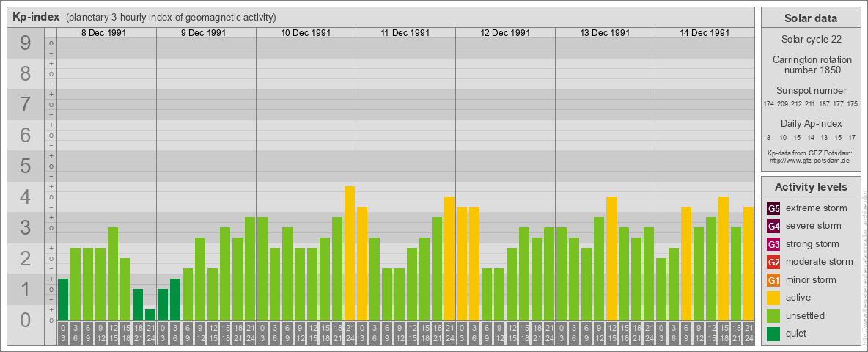Click the 8 Dec 0-3 quiet bar
868x352 pixels.
[63, 299]
